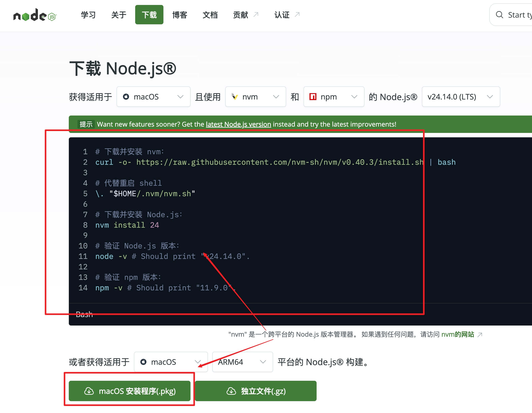Download the 独立文件(.gz) archive
This screenshot has width=532, height=413.
pos(256,391)
